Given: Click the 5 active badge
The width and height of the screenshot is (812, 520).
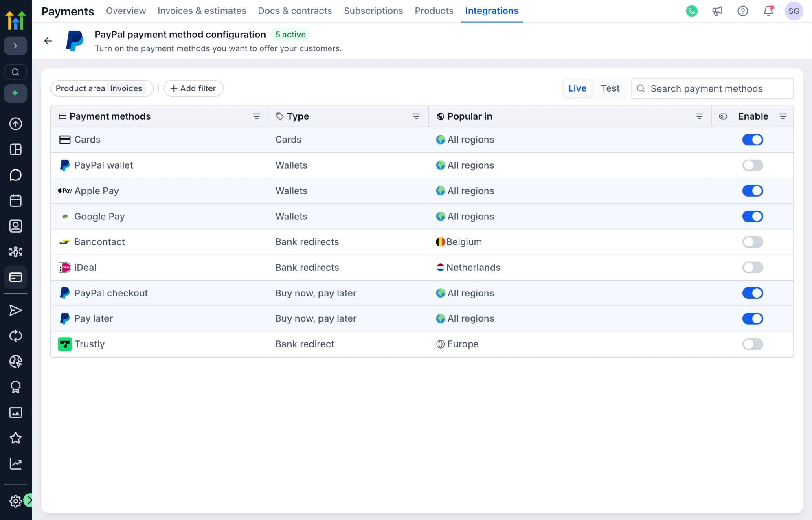Looking at the screenshot, I should point(290,35).
